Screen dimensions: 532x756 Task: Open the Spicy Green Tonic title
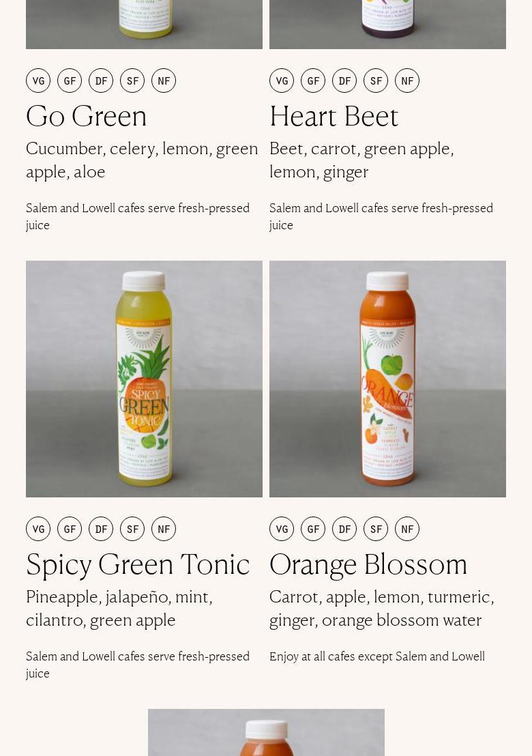coord(138,565)
